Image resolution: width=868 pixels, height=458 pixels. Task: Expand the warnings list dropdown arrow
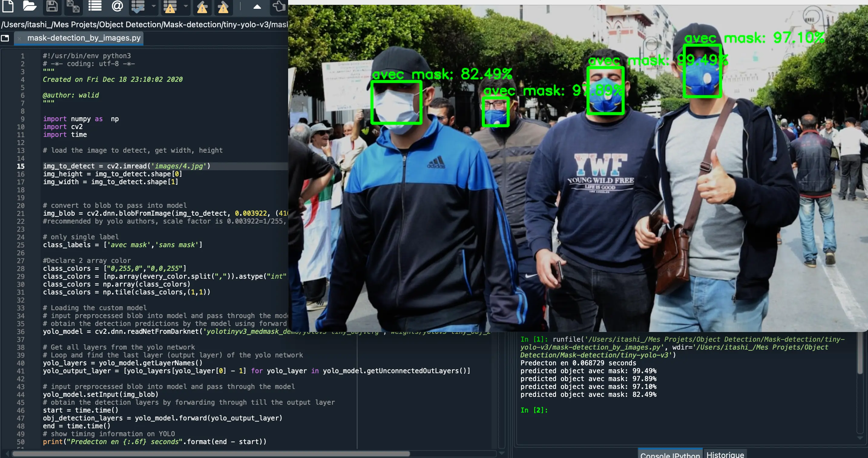point(186,6)
